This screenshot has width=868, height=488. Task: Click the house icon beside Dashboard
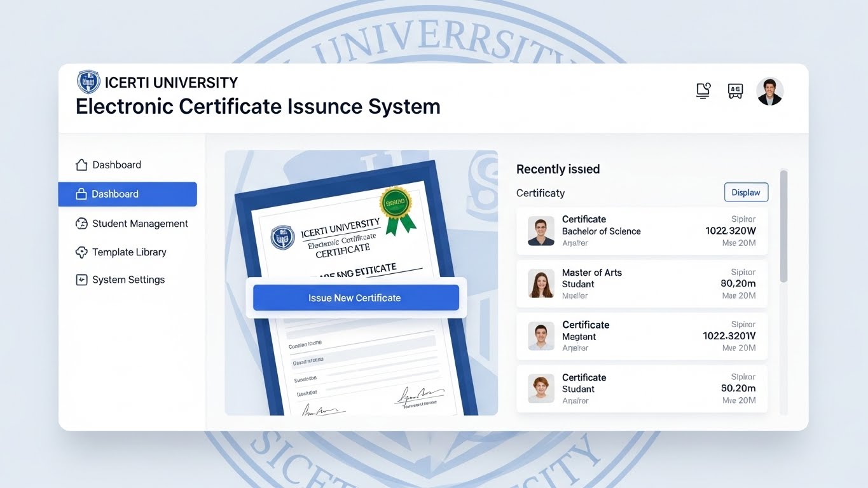81,165
